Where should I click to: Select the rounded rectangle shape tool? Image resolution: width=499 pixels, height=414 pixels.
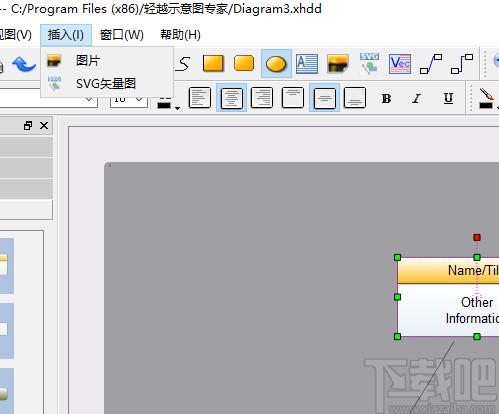click(244, 63)
